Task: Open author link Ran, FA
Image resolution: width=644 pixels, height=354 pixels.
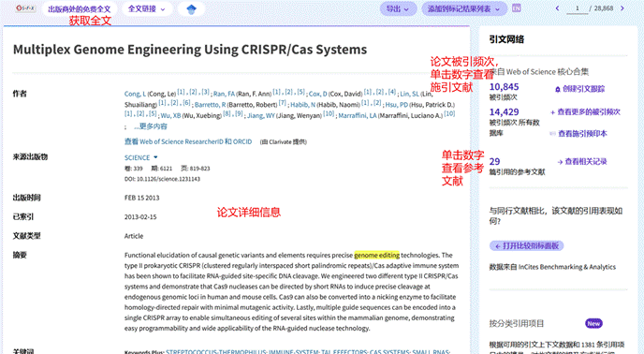Action: point(224,94)
